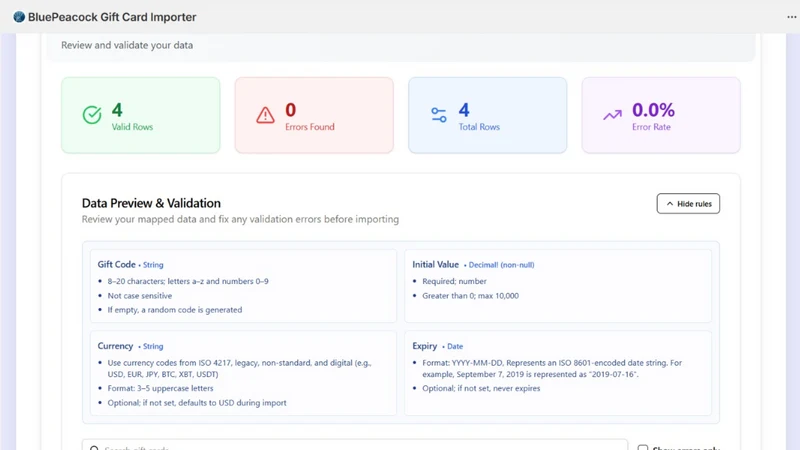
Task: Click 'Not case sensitive' rule text
Action: [x=140, y=295]
